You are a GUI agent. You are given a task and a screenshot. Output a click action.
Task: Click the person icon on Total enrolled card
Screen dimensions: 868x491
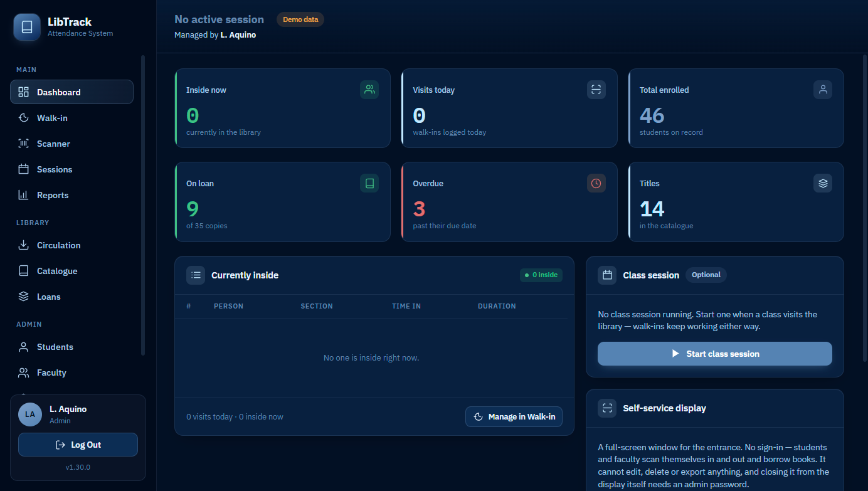tap(823, 90)
